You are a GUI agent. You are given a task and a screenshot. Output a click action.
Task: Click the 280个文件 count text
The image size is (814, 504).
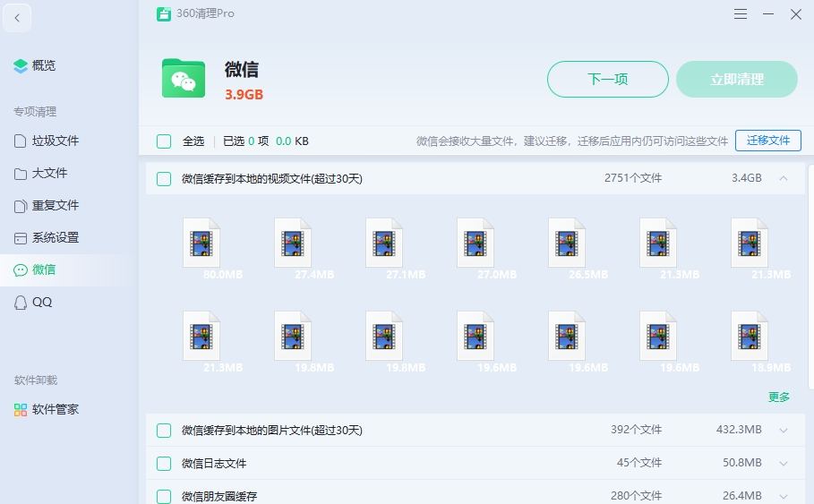coord(636,496)
